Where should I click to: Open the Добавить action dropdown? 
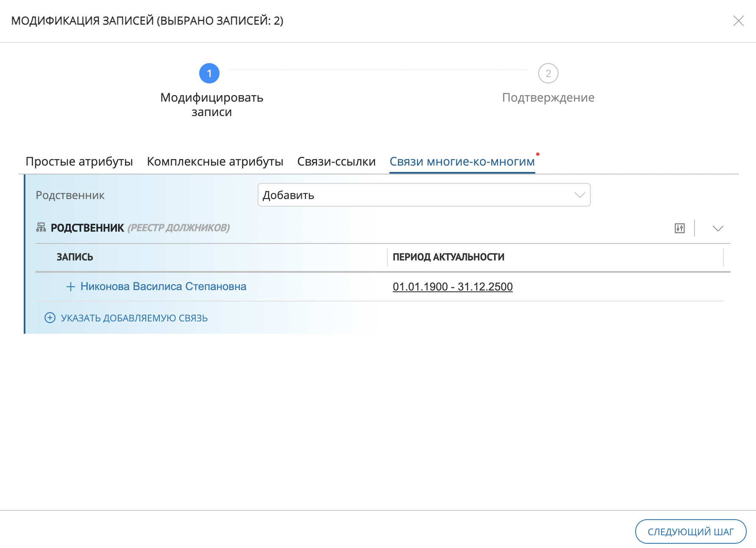424,195
